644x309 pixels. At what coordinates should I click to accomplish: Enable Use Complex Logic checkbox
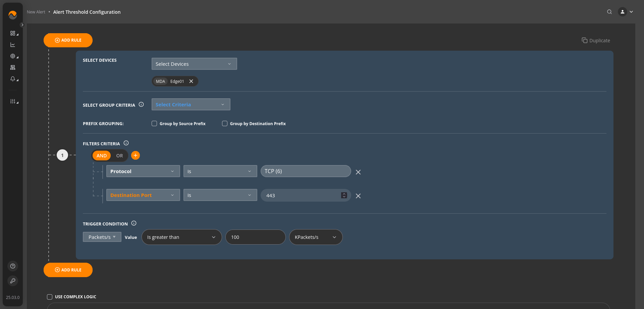click(50, 297)
